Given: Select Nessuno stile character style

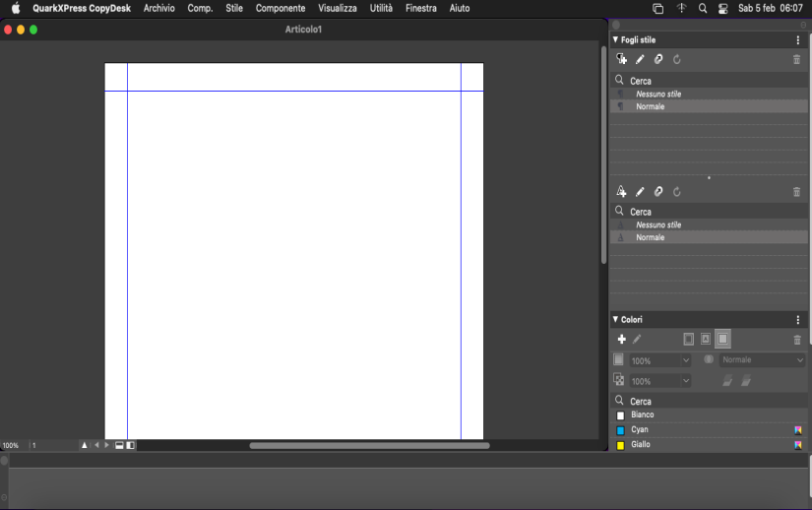Looking at the screenshot, I should (709, 224).
